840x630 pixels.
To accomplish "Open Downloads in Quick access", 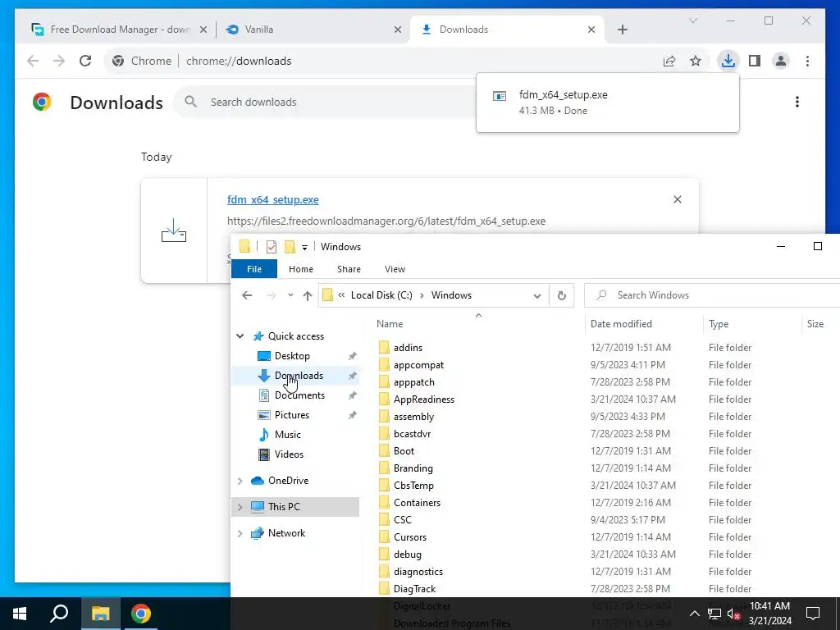I will click(x=299, y=376).
